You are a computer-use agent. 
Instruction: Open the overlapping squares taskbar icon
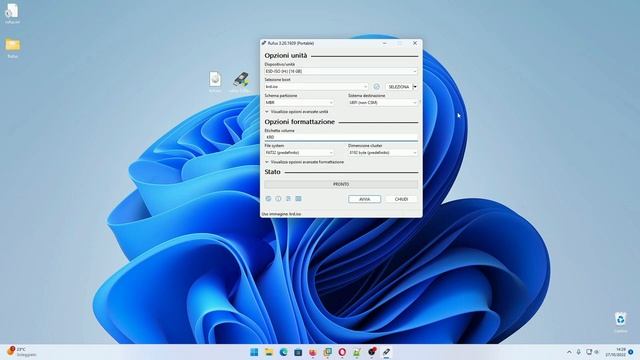[327, 352]
